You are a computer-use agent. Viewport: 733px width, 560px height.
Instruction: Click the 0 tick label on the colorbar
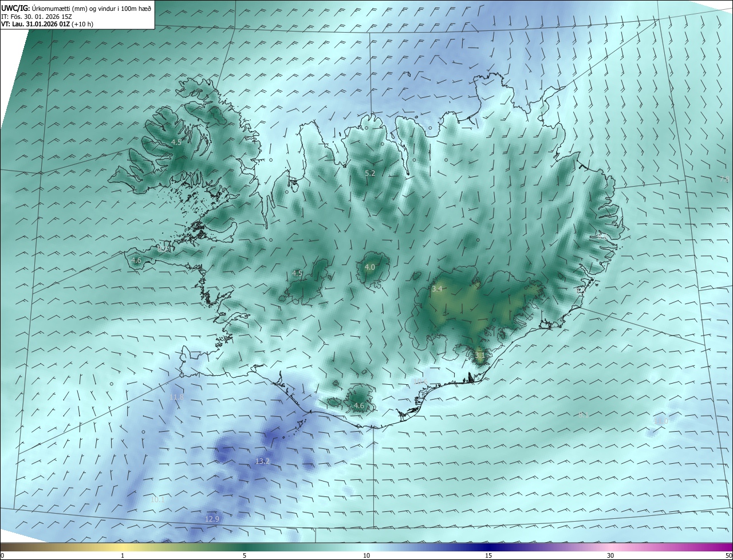click(2, 555)
